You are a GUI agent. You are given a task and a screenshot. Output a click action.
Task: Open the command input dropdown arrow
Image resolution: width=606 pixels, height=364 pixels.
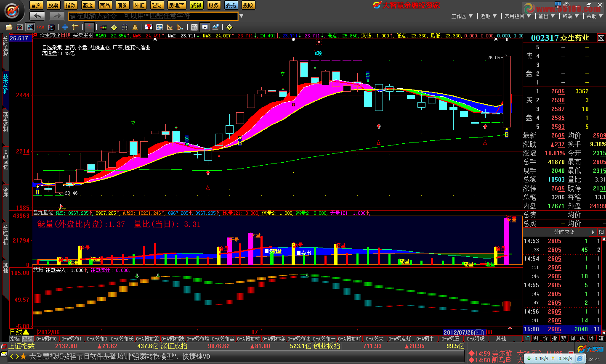pyautogui.click(x=241, y=16)
